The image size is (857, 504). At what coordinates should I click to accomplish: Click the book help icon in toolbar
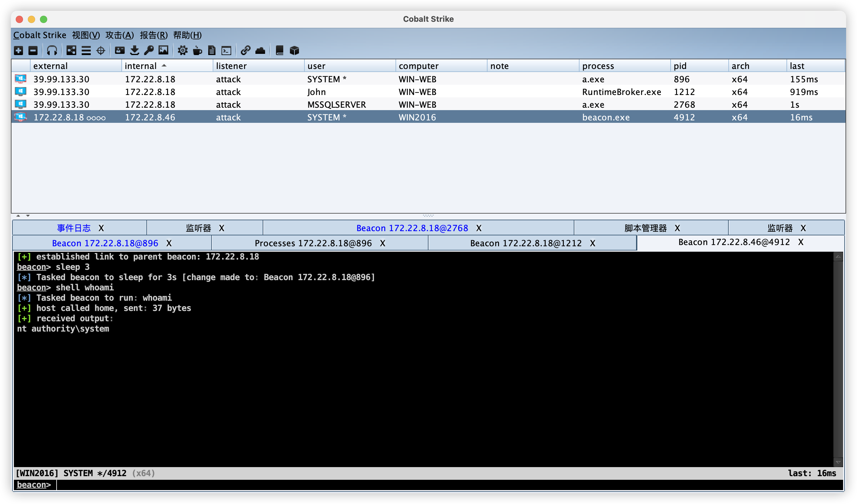280,51
